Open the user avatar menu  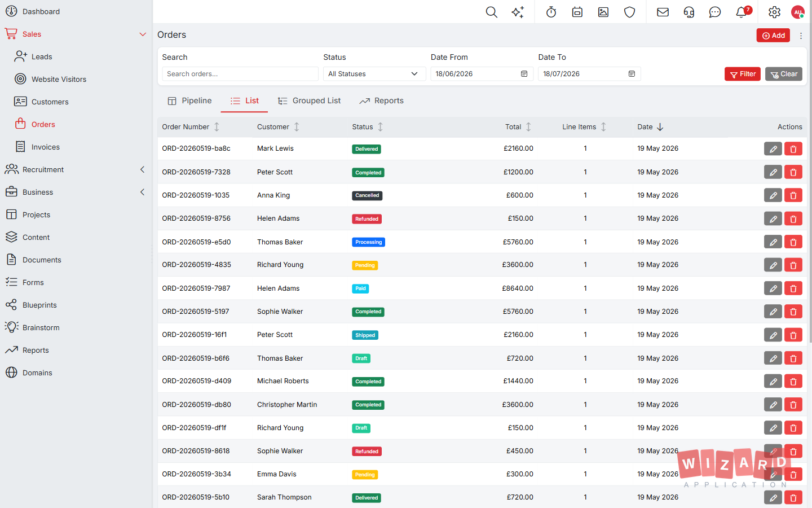coord(798,12)
